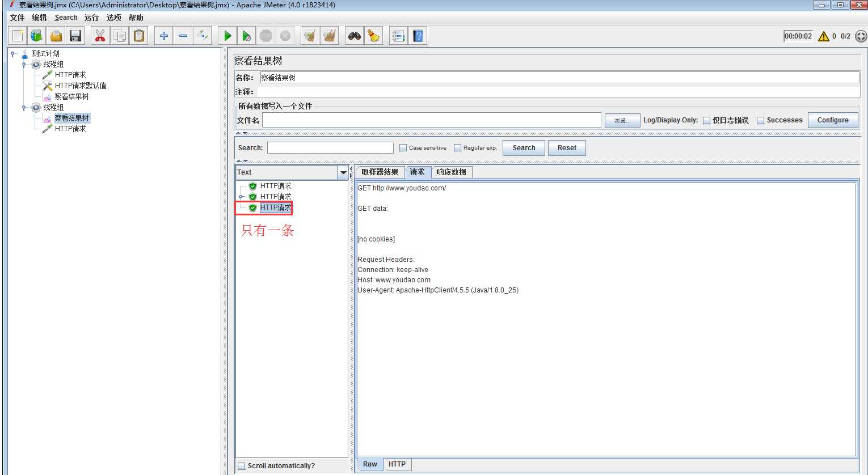
Task: Click the Cut scissors icon
Action: pyautogui.click(x=100, y=36)
